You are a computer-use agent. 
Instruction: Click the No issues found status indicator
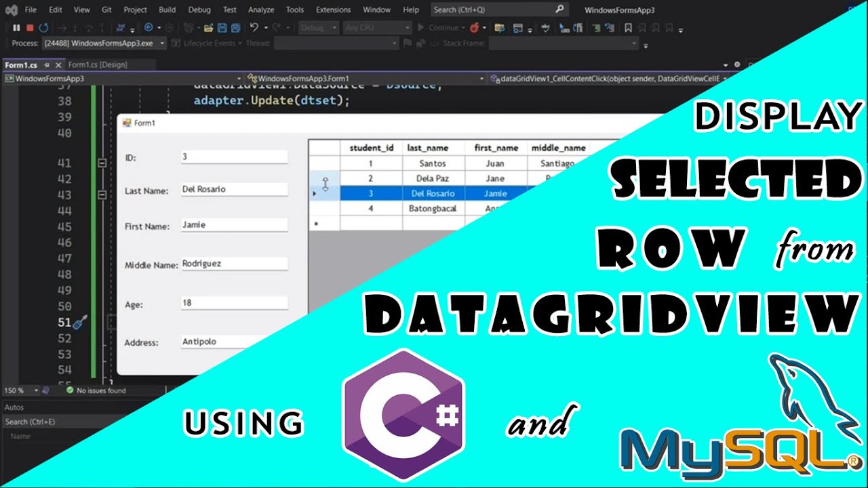coord(96,390)
